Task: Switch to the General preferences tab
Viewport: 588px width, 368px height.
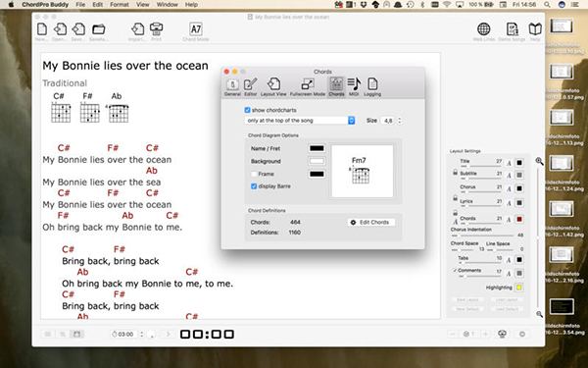Action: coord(232,87)
